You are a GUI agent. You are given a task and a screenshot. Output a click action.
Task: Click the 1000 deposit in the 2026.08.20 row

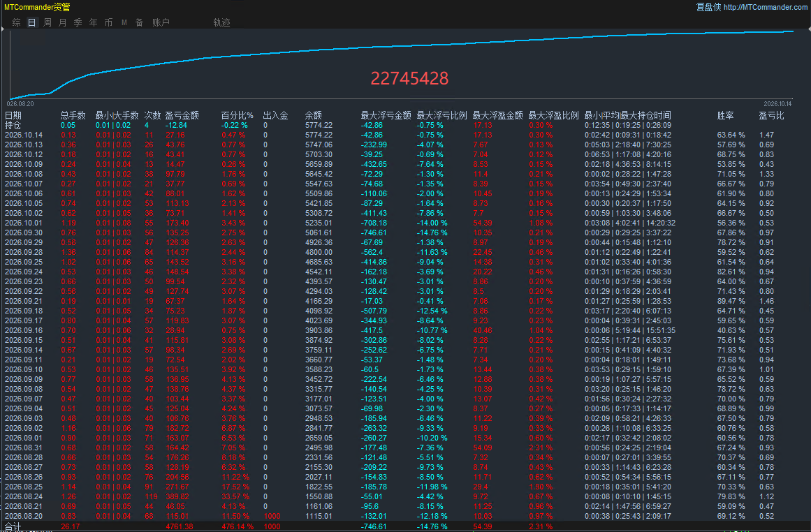272,516
